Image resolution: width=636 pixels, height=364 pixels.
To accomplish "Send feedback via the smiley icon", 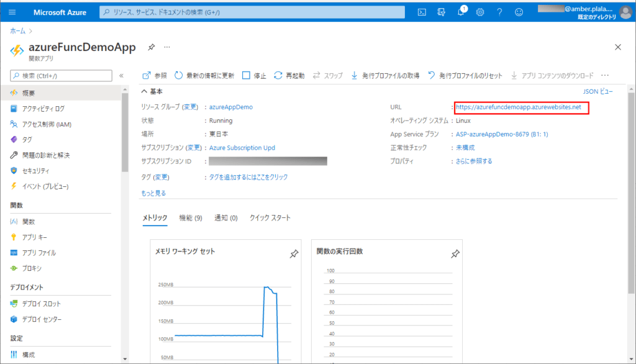I will [x=519, y=12].
